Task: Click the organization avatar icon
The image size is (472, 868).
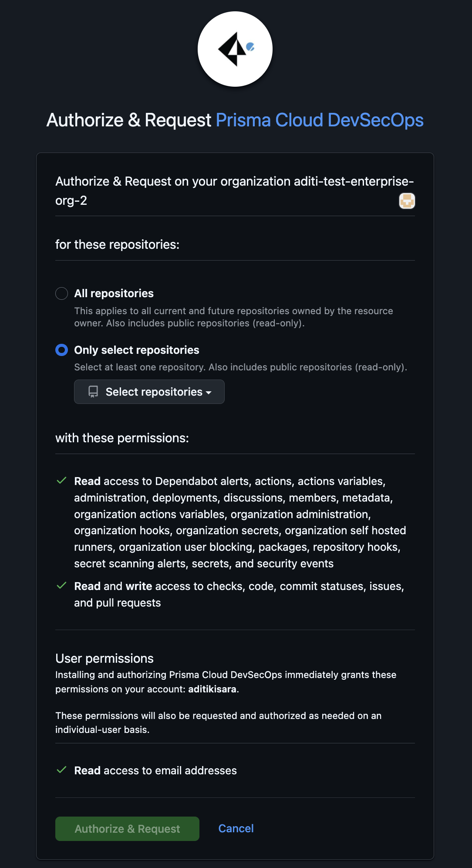Action: (x=407, y=201)
